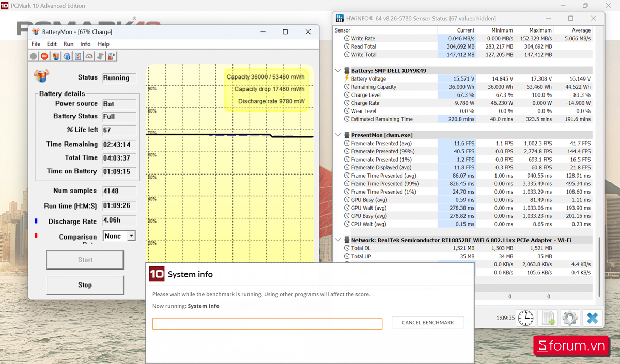Click the yellow Capacity info box on the graph
The height and width of the screenshot is (364, 620).
pos(266,89)
